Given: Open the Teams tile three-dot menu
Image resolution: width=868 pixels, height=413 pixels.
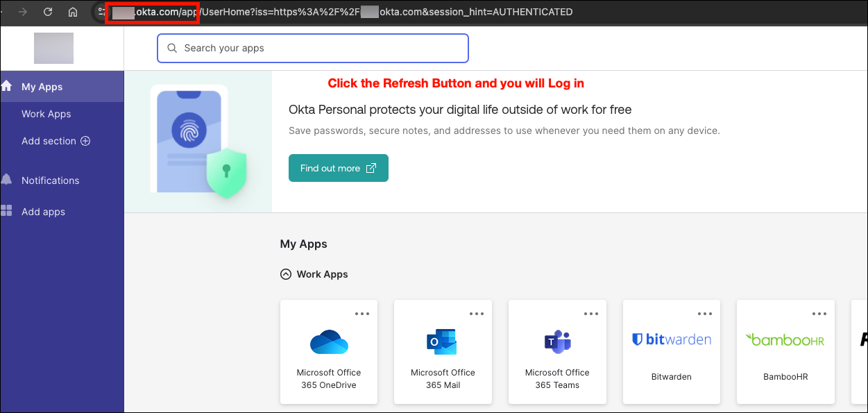Looking at the screenshot, I should coord(591,314).
